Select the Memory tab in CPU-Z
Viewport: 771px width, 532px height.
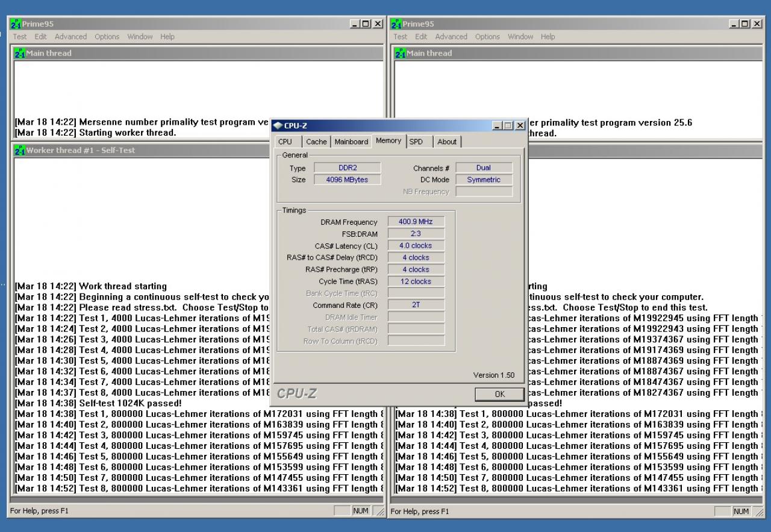389,140
